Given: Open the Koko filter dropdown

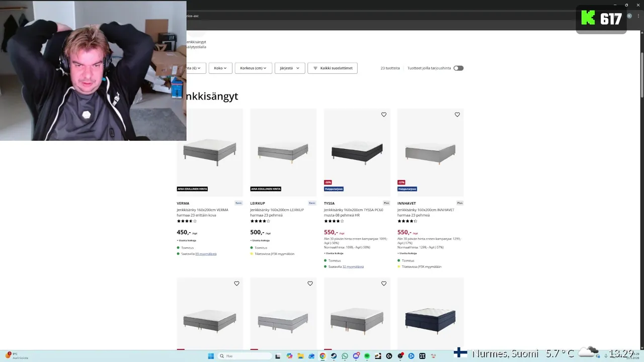Looking at the screenshot, I should tap(220, 68).
